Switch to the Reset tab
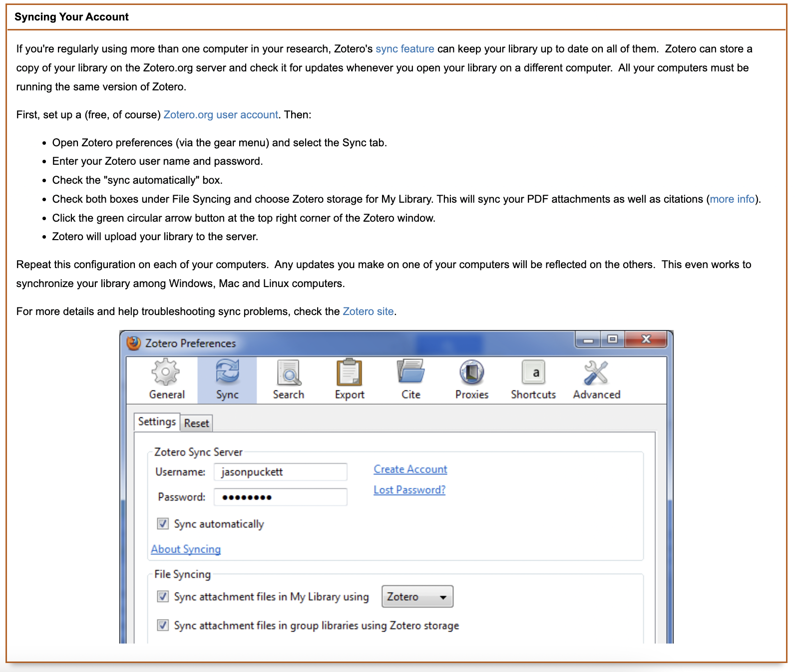Image resolution: width=796 pixels, height=672 pixels. pyautogui.click(x=196, y=423)
